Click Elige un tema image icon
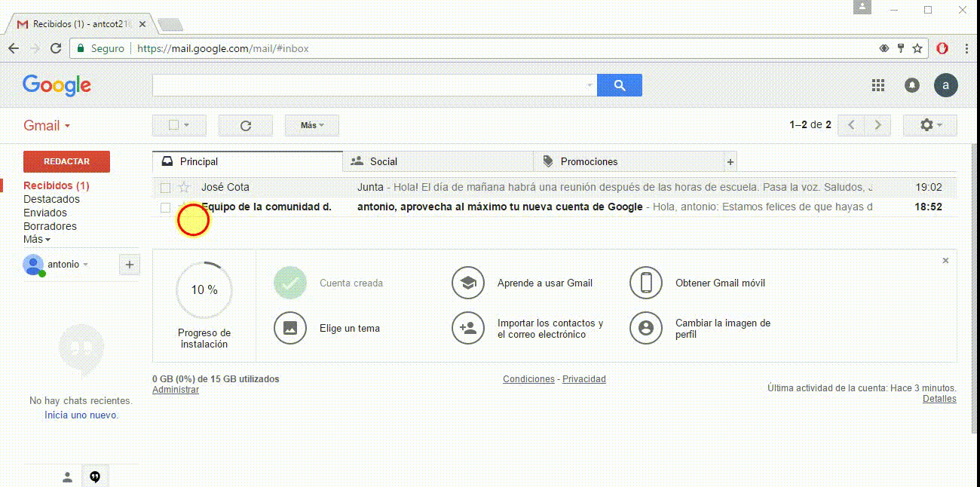980x487 pixels. tap(290, 328)
